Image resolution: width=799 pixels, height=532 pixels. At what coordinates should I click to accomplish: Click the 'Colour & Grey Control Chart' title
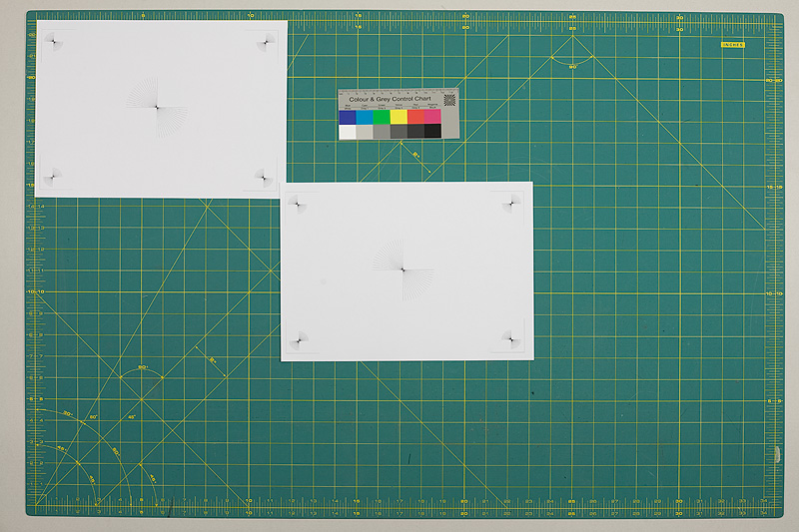pyautogui.click(x=390, y=99)
